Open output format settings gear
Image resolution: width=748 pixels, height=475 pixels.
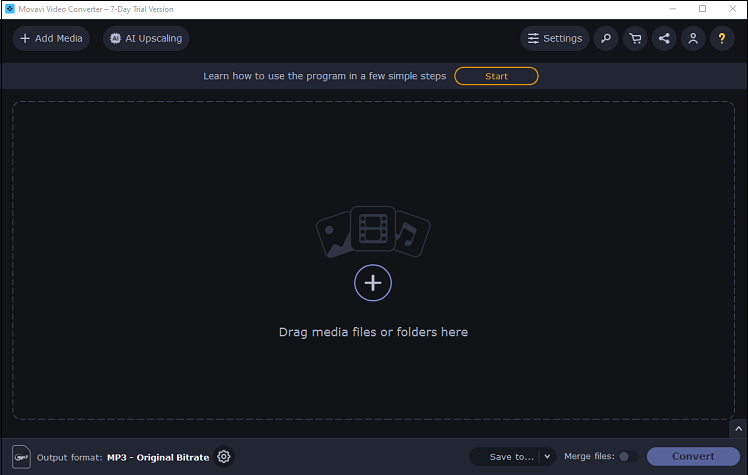[x=224, y=457]
